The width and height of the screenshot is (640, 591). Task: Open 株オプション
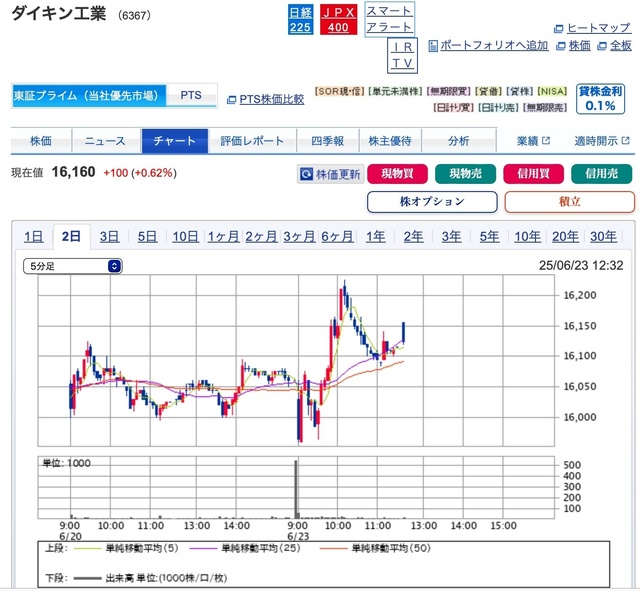click(432, 202)
